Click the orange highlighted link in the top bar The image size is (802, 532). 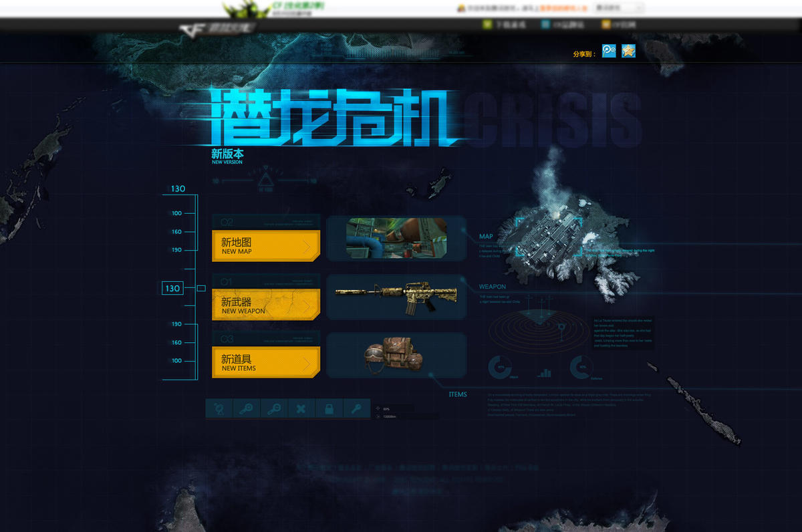pos(564,9)
